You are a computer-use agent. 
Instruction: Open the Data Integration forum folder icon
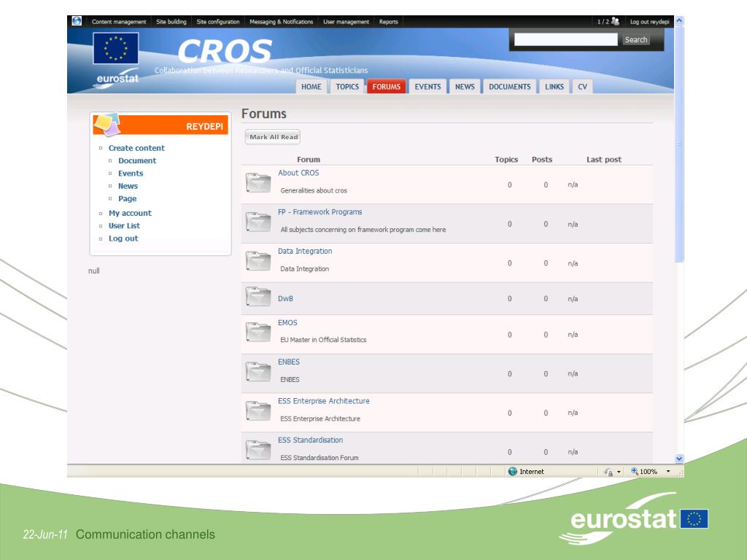(x=258, y=261)
